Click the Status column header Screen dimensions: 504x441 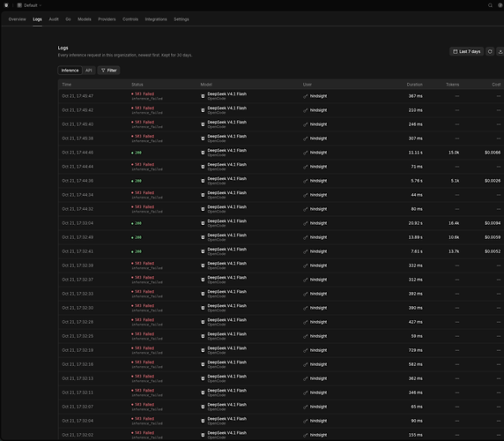pos(137,85)
